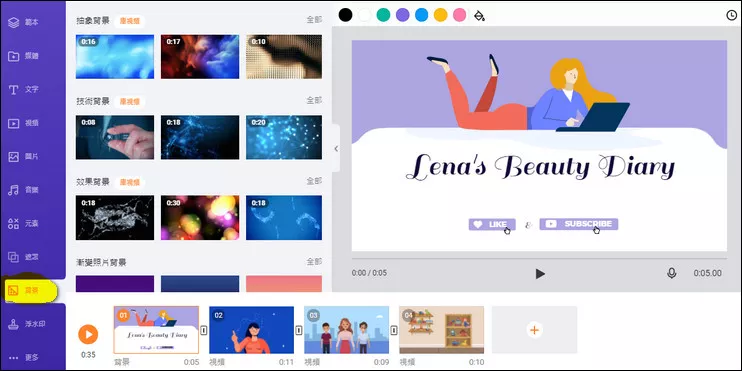Click the 0:05.00 duration text beside microphone
Screen dimensions: 742x371
click(x=707, y=273)
